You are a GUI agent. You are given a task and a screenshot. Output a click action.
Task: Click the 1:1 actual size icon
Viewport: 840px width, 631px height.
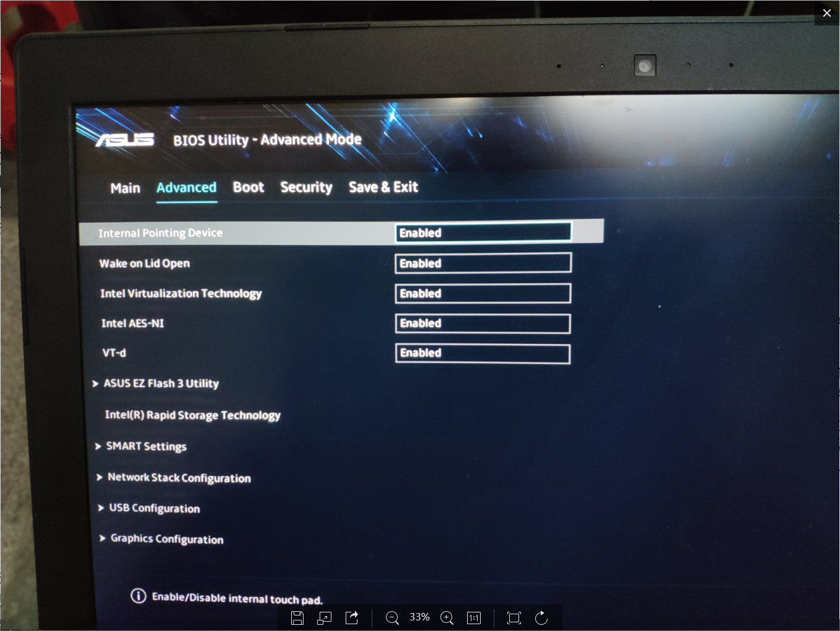point(474,617)
